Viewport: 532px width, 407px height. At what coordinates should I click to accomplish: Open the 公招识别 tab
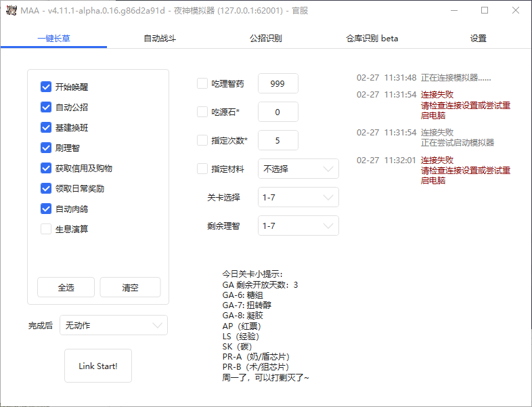(x=265, y=39)
